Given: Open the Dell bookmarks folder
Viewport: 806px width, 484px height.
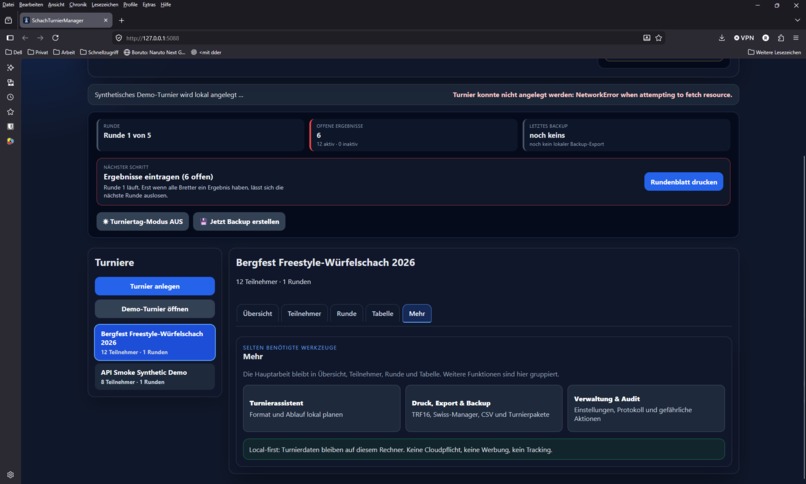Looking at the screenshot, I should [x=14, y=52].
